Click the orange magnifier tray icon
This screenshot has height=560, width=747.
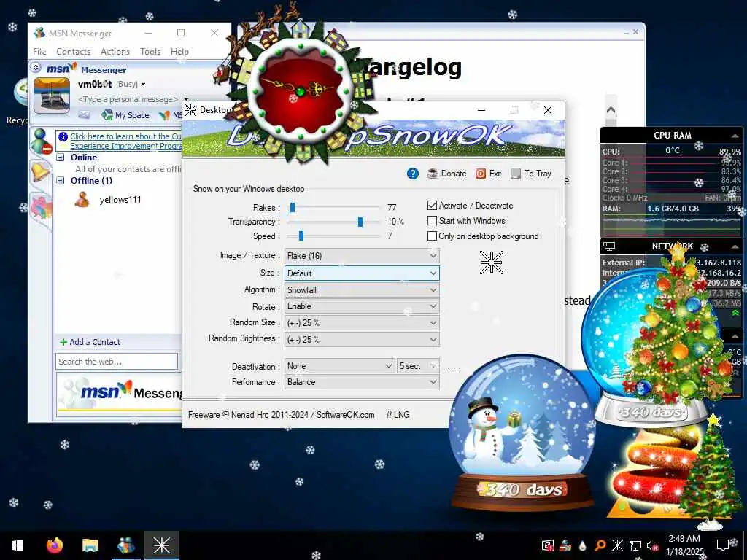pyautogui.click(x=600, y=545)
